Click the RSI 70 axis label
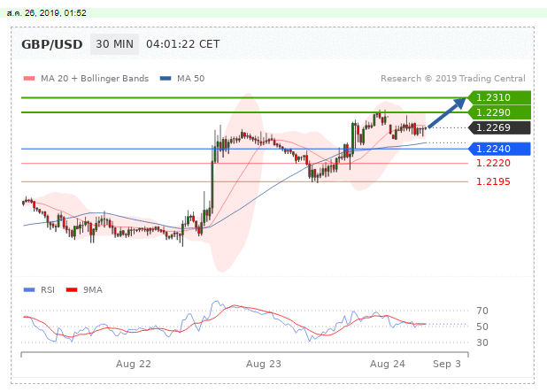 [482, 311]
